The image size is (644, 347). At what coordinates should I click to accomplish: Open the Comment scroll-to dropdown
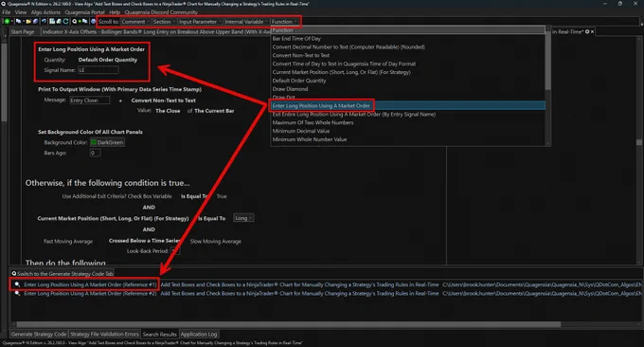(x=135, y=22)
